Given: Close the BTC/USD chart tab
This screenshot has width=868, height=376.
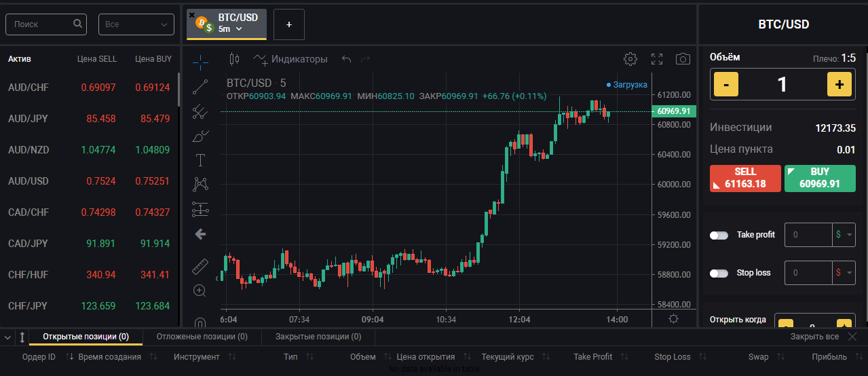Looking at the screenshot, I should 191,14.
